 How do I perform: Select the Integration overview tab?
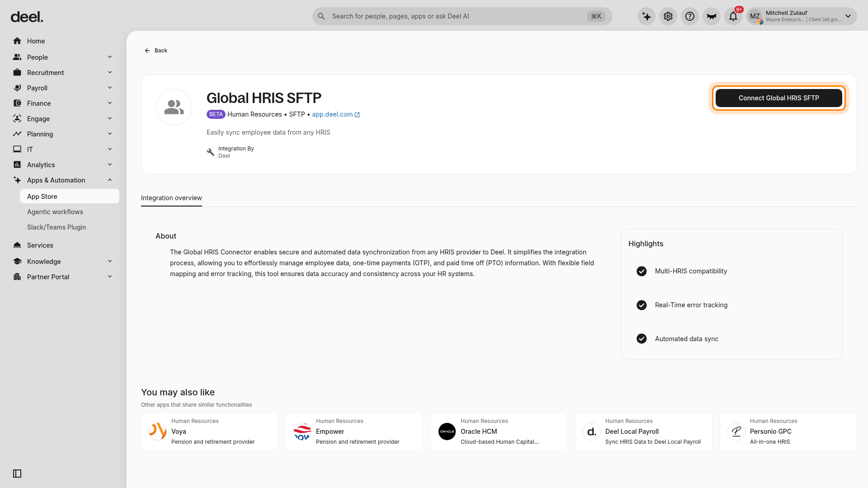pos(171,198)
